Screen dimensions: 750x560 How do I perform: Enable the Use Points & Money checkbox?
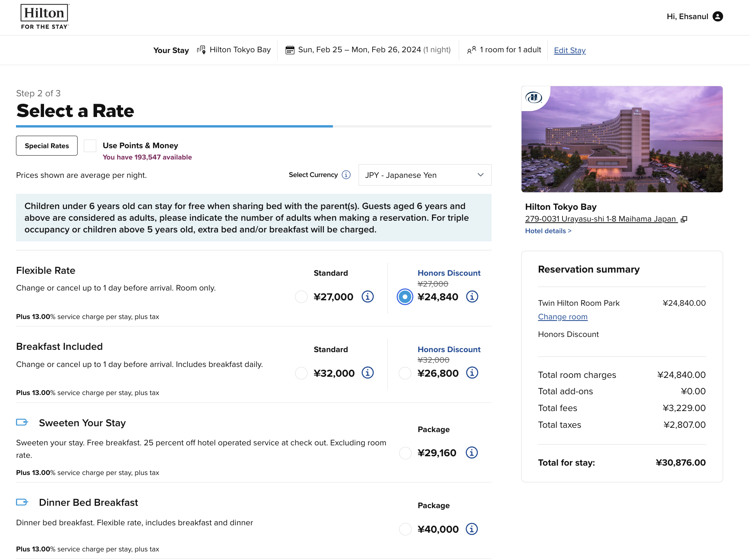[90, 146]
